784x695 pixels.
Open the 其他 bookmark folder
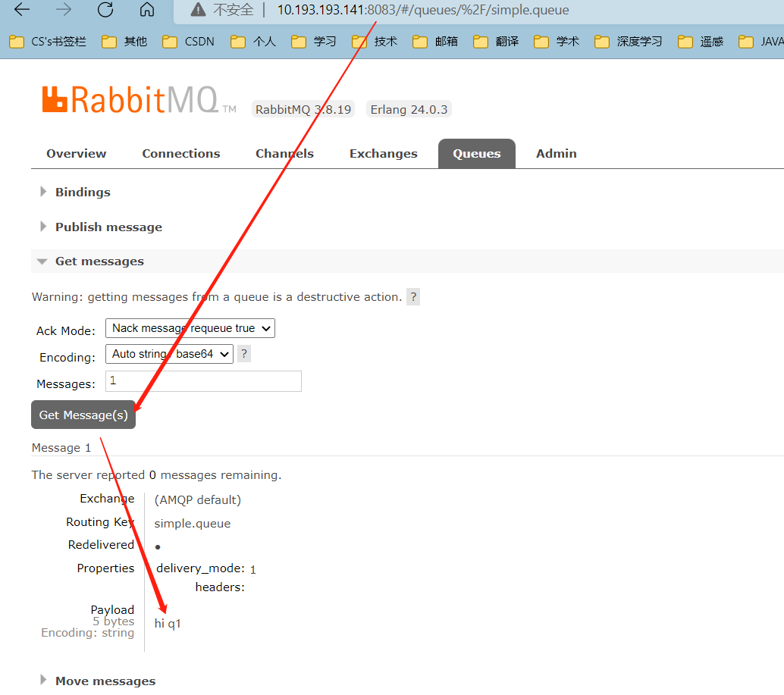point(124,42)
